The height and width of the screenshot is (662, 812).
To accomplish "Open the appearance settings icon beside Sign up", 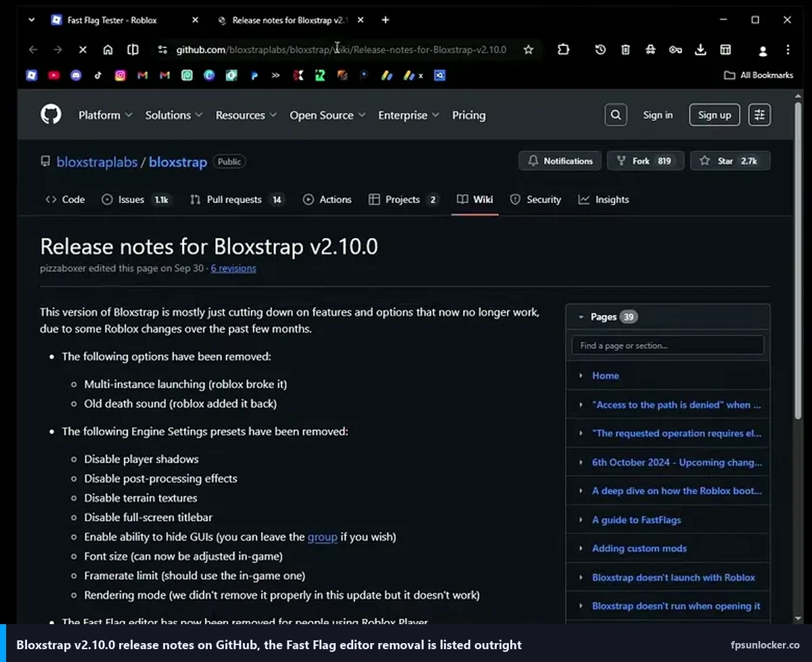I will (x=759, y=115).
